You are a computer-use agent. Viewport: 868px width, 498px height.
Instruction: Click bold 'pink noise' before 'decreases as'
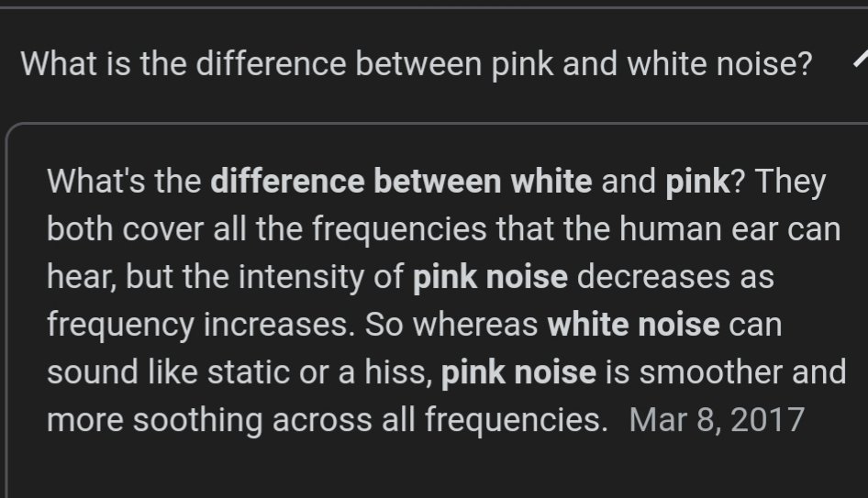490,277
